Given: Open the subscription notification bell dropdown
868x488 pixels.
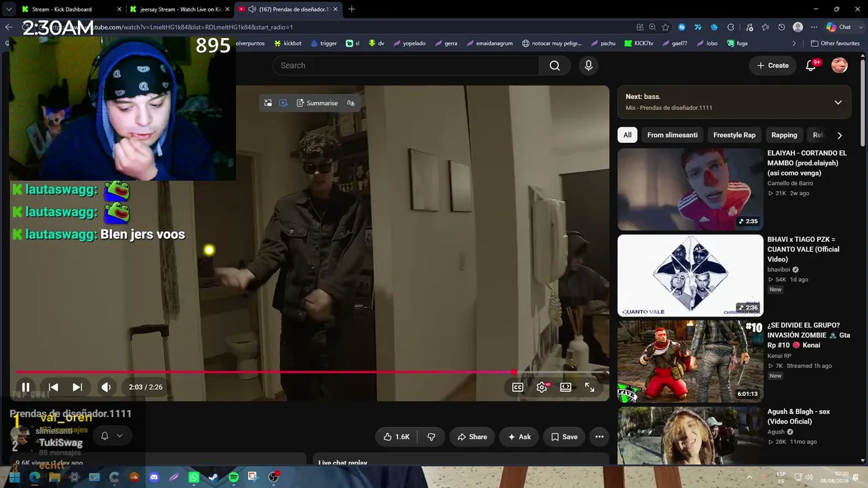Looking at the screenshot, I should (x=112, y=436).
